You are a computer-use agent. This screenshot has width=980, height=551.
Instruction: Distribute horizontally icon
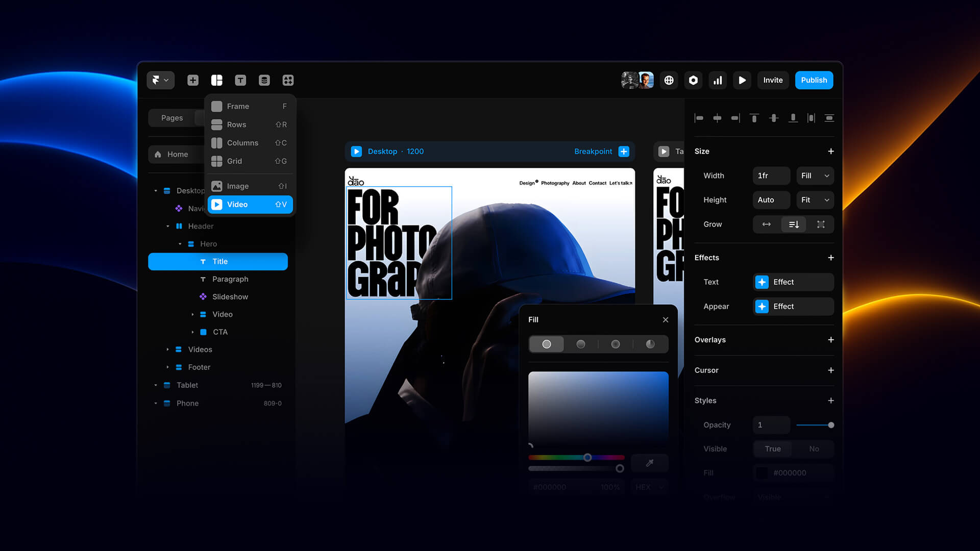click(811, 118)
